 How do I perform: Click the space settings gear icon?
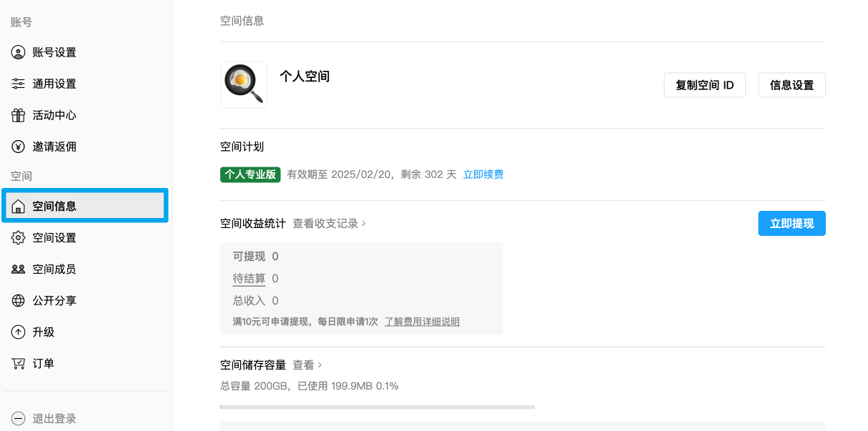(x=19, y=238)
